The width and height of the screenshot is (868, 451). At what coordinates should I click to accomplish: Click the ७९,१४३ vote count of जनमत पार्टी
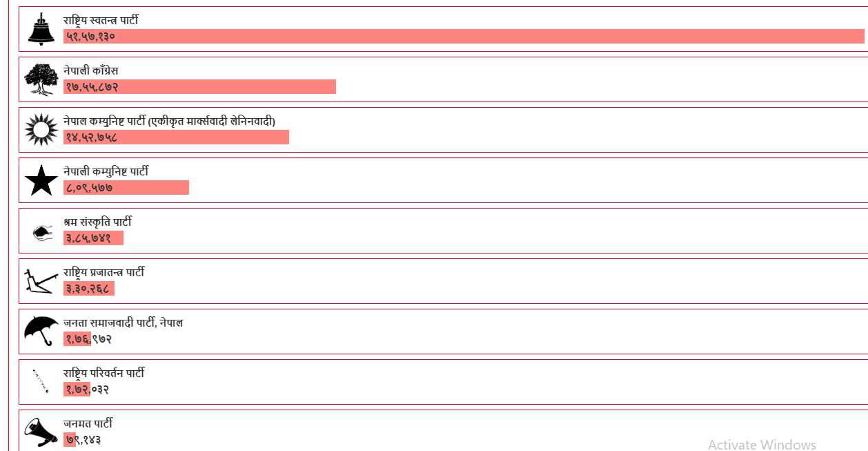point(83,440)
